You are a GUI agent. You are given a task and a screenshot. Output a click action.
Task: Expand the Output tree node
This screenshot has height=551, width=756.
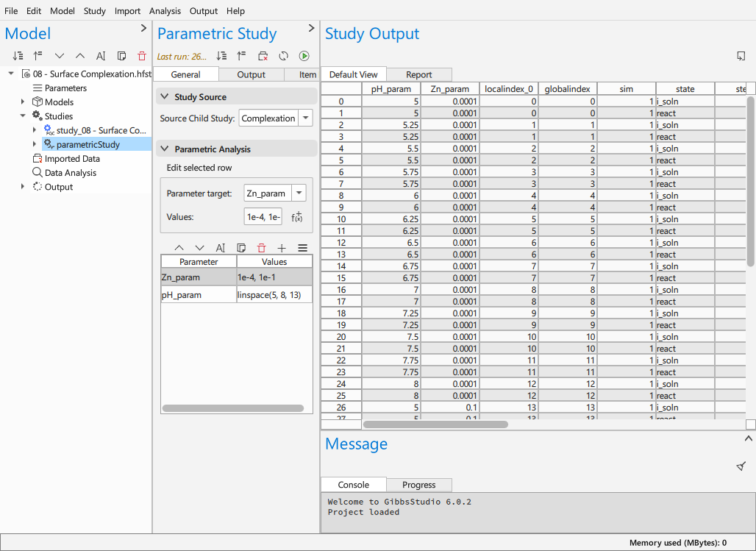[x=23, y=187]
